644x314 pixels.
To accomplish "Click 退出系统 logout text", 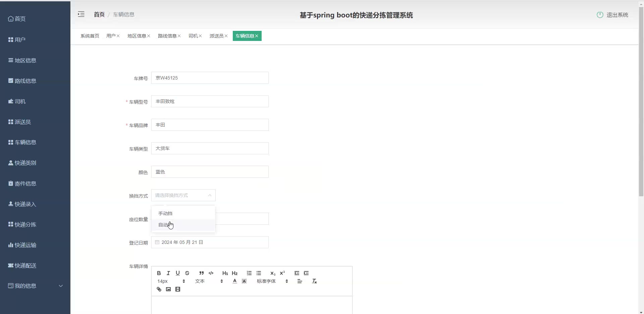I will point(617,15).
